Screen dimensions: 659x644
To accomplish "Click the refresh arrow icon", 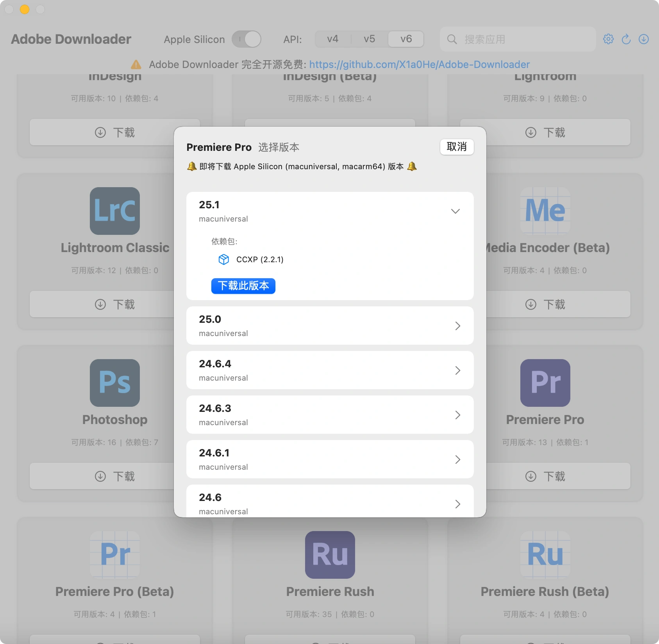I will coord(626,39).
